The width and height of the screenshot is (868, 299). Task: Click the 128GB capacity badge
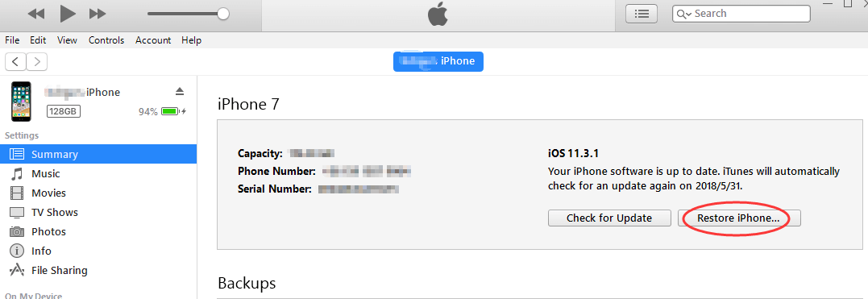64,111
